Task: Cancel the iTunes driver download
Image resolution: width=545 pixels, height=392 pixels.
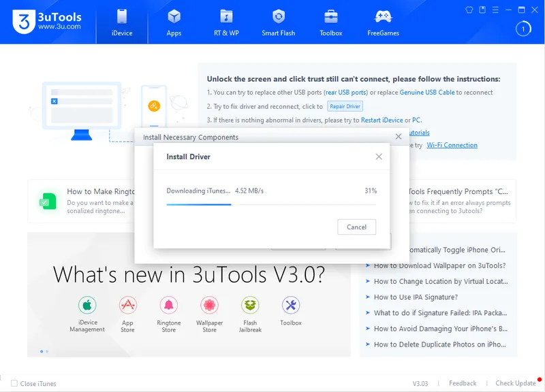Action: pos(356,227)
